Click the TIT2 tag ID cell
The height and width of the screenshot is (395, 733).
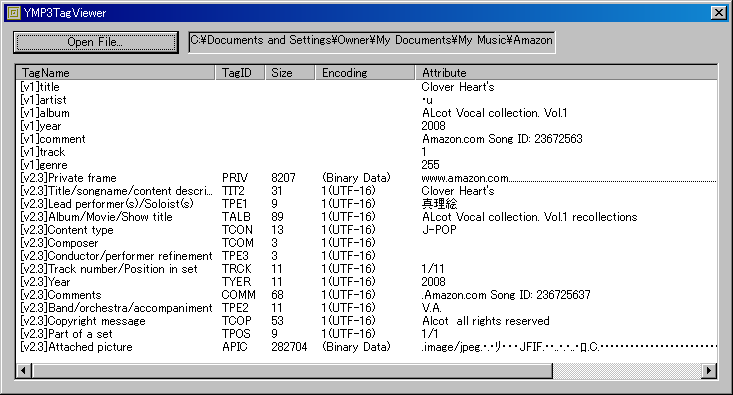pyautogui.click(x=233, y=191)
